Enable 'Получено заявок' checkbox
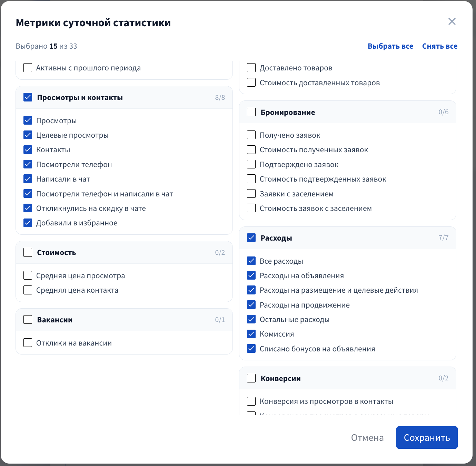This screenshot has width=476, height=466. pos(251,135)
